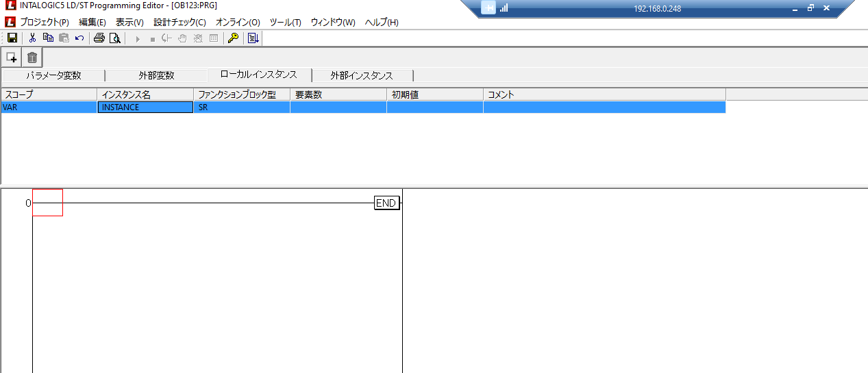Open the 設計チェック(C) menu
Screen dimensions: 868x373
point(179,22)
